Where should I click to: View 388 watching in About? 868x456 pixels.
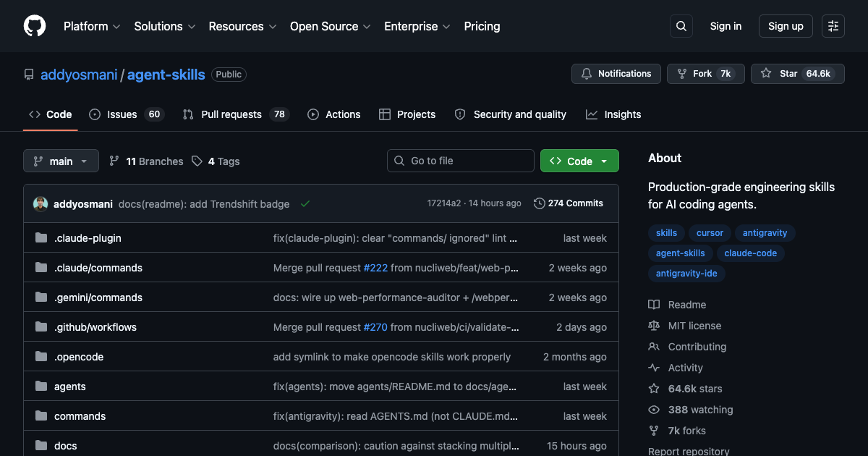tap(691, 410)
